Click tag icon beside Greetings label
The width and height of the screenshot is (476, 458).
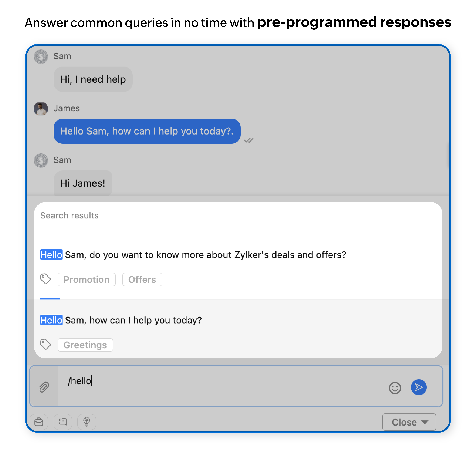45,344
